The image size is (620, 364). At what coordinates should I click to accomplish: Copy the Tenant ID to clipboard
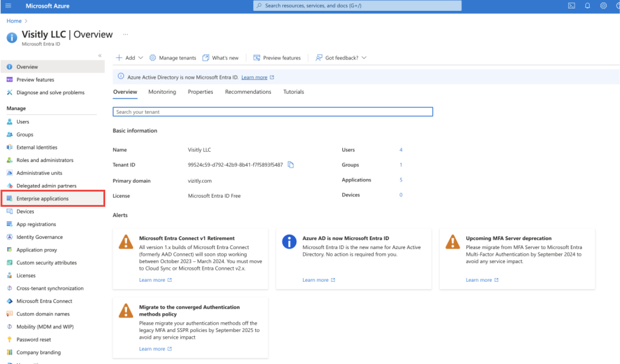[291, 164]
